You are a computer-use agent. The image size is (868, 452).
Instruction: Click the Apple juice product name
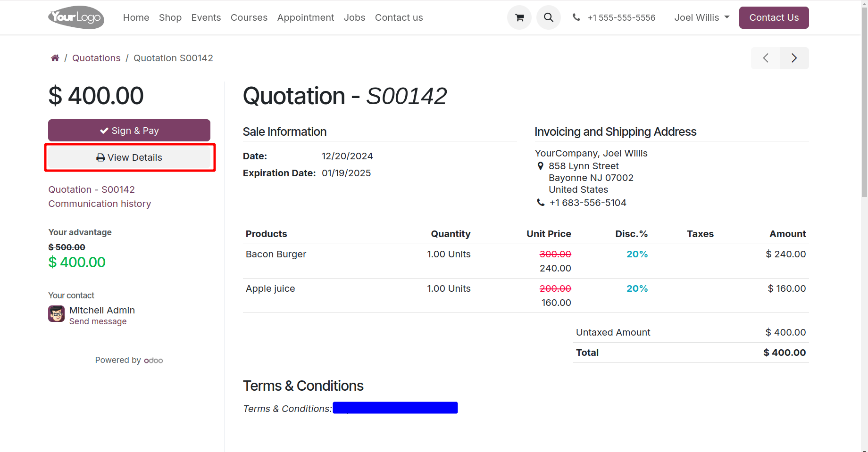click(x=270, y=288)
